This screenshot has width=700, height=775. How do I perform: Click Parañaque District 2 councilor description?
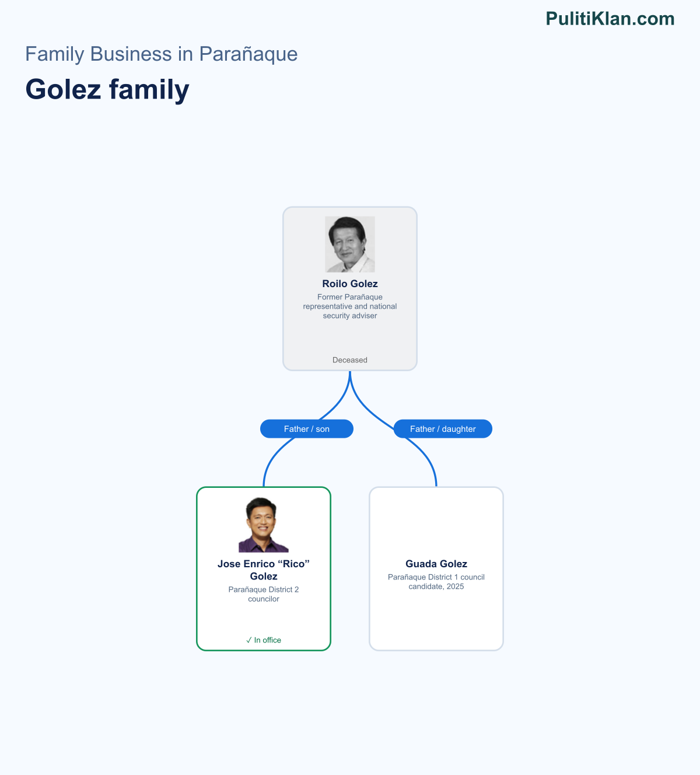coord(264,594)
